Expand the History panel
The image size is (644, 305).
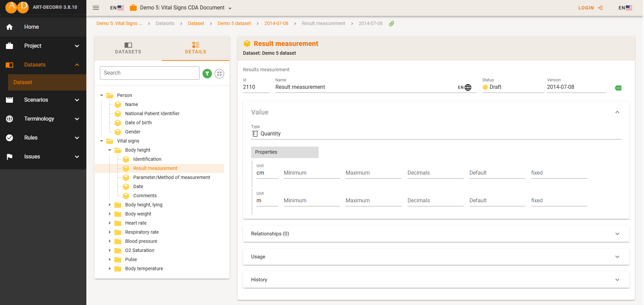point(436,280)
